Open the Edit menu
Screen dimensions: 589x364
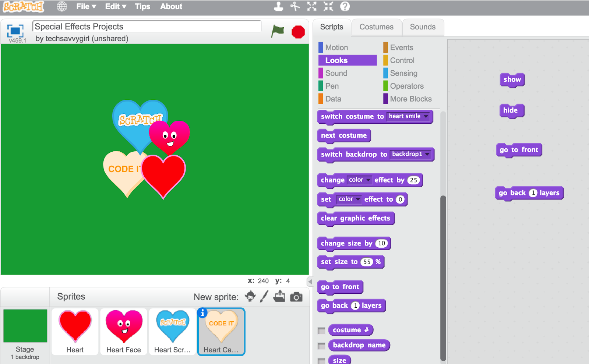[116, 6]
